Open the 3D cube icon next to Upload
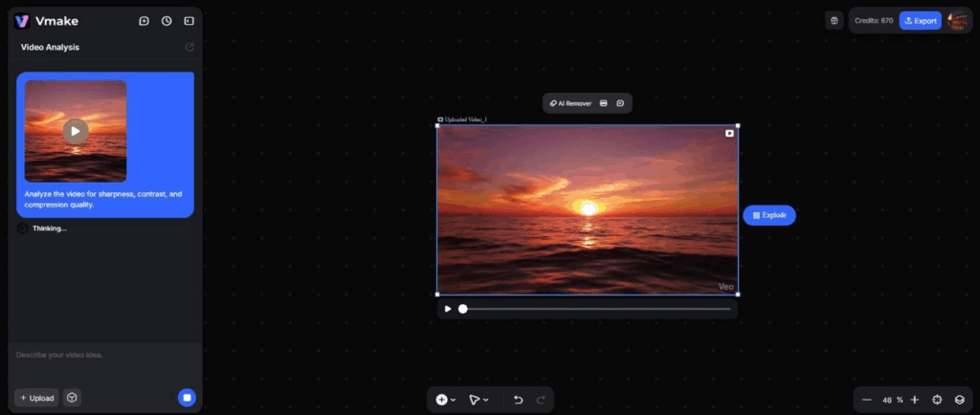 click(72, 398)
